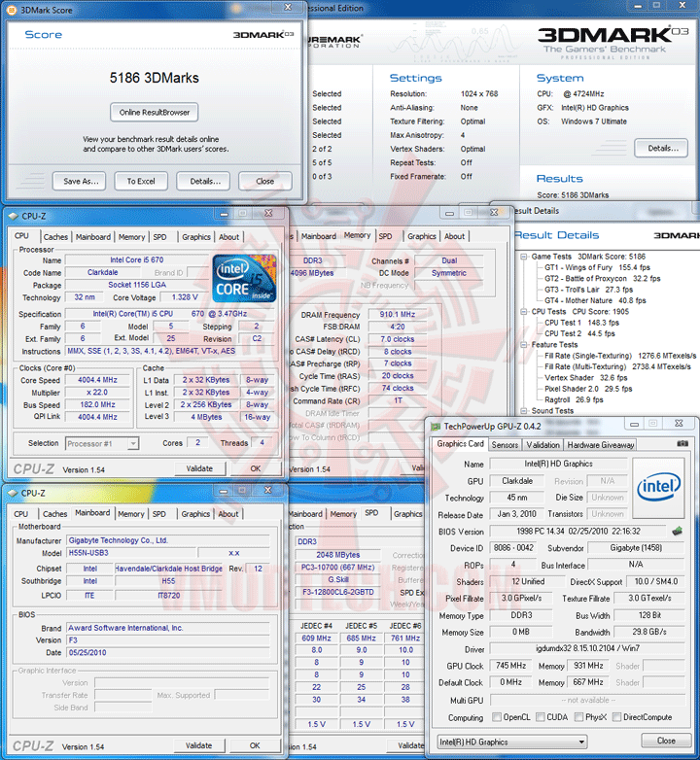Viewport: 700px width, 760px height.
Task: Open SPD tab in bottom middle CPU-Z
Action: [x=371, y=513]
